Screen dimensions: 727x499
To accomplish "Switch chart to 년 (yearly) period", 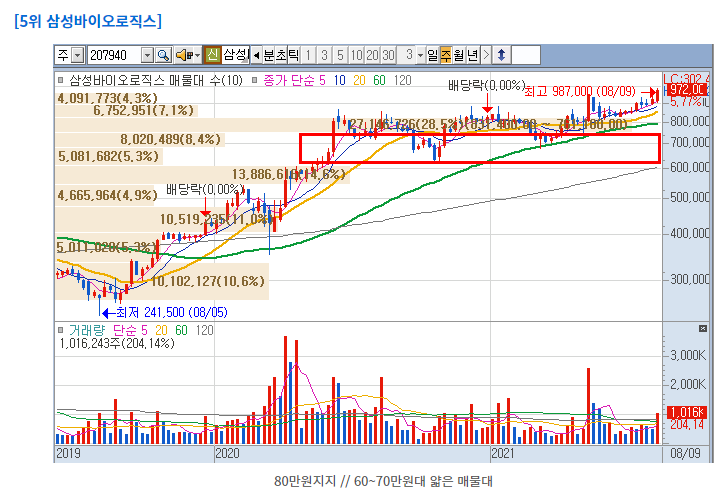I will pyautogui.click(x=472, y=55).
